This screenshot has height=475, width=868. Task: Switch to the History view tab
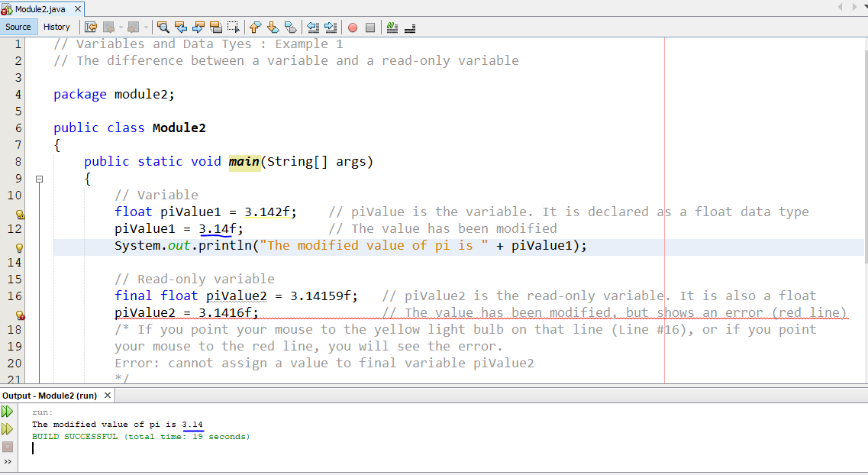(x=56, y=27)
